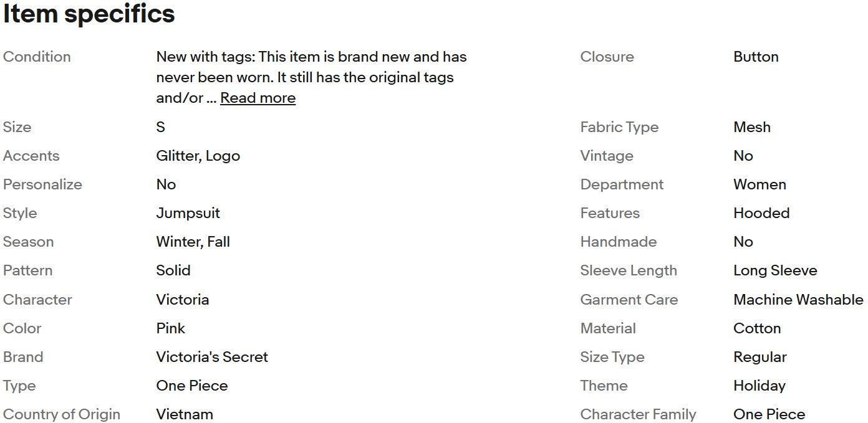
Task: Click the Machine Washable value
Action: click(x=798, y=300)
